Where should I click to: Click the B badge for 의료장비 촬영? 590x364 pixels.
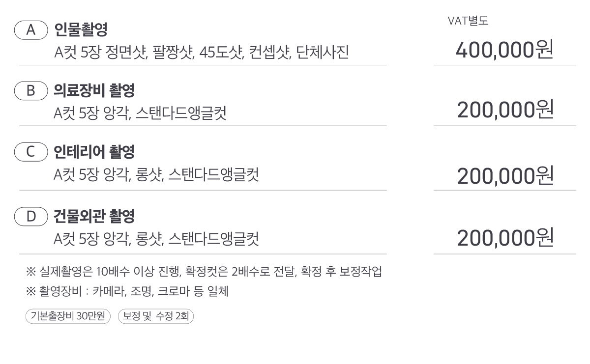click(x=31, y=90)
